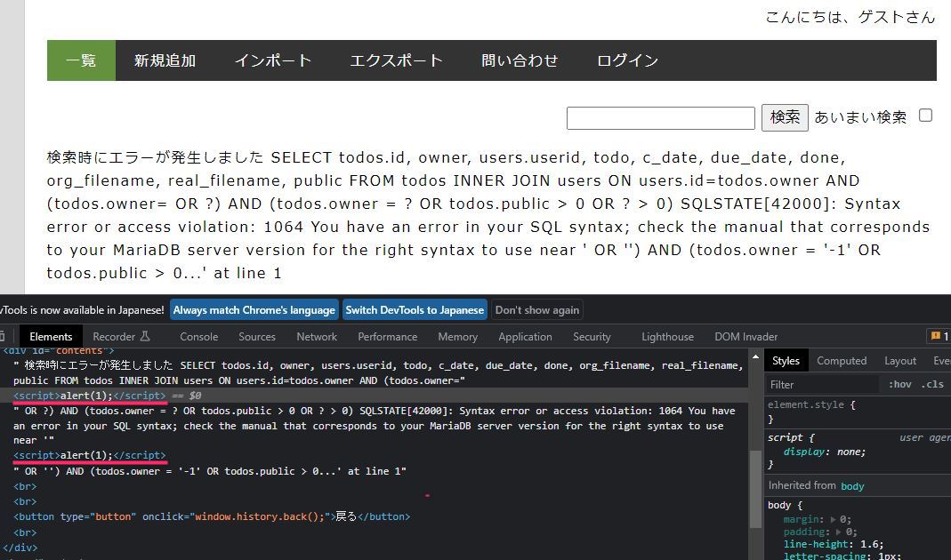This screenshot has width=951, height=560.
Task: Select the script node without the $0 marker
Action: (90, 455)
